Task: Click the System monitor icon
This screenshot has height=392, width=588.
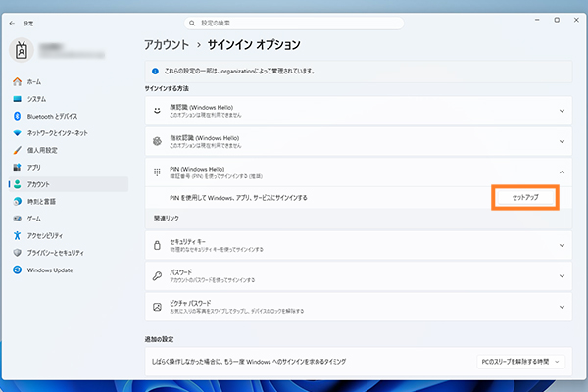Action: click(x=18, y=99)
